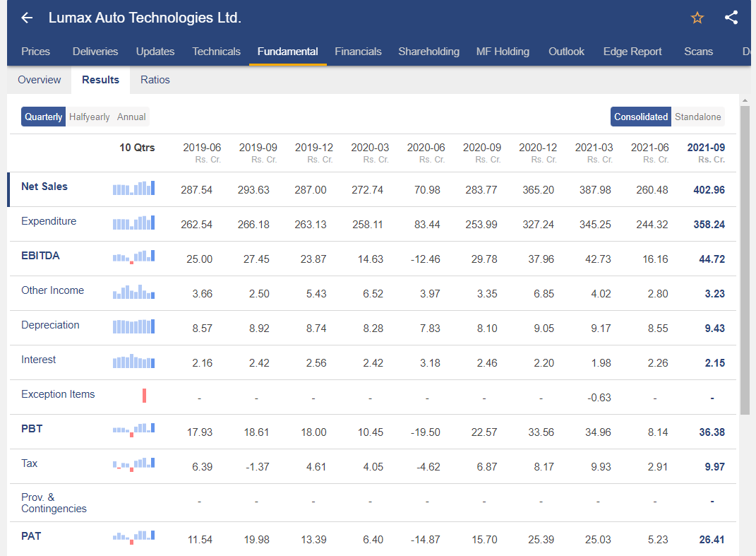Switch to Quarterly results view
This screenshot has height=556, width=756.
click(43, 117)
